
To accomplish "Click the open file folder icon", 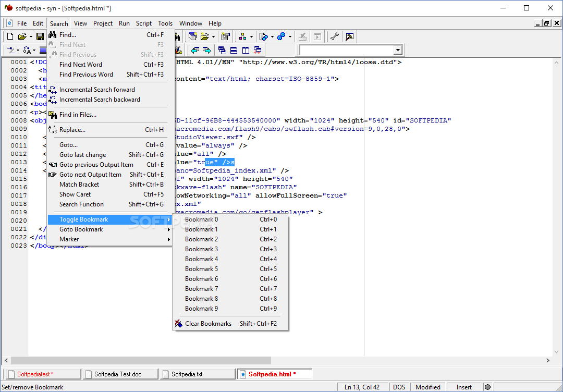I will (x=22, y=36).
